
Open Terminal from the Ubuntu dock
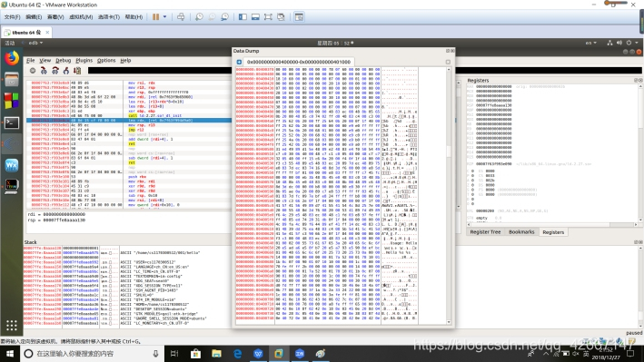[12, 122]
